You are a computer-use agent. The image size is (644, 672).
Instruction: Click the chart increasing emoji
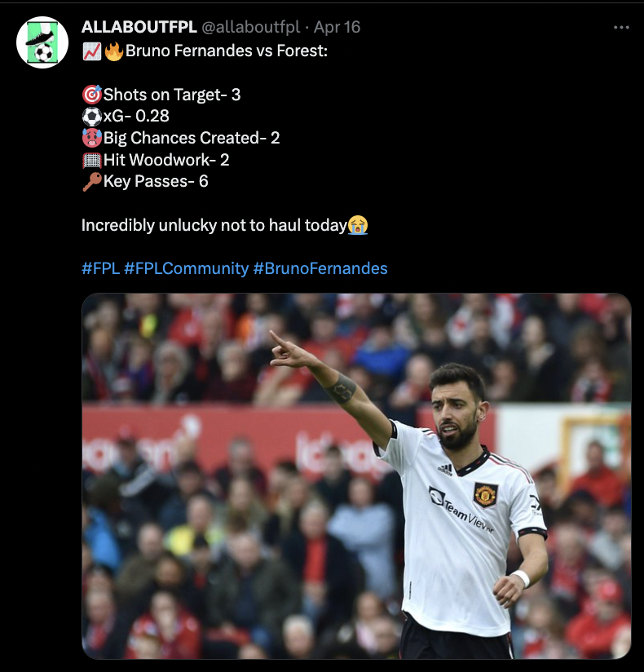[x=91, y=52]
